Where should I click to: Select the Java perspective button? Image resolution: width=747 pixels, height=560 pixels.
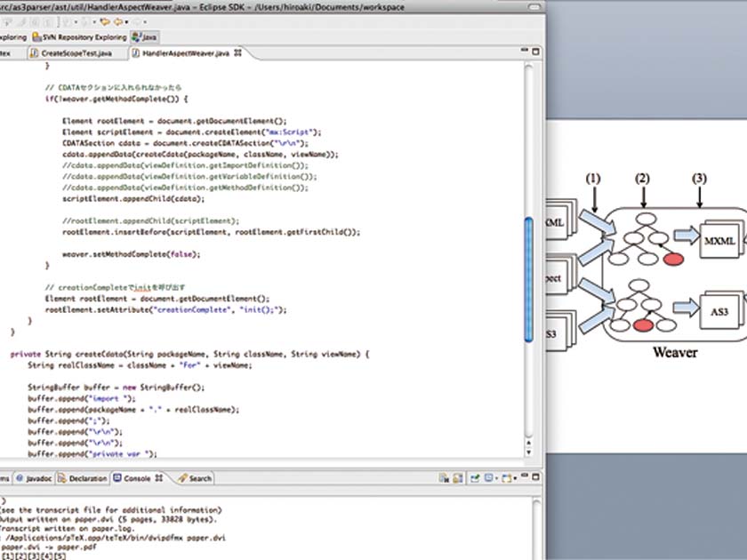click(x=143, y=37)
